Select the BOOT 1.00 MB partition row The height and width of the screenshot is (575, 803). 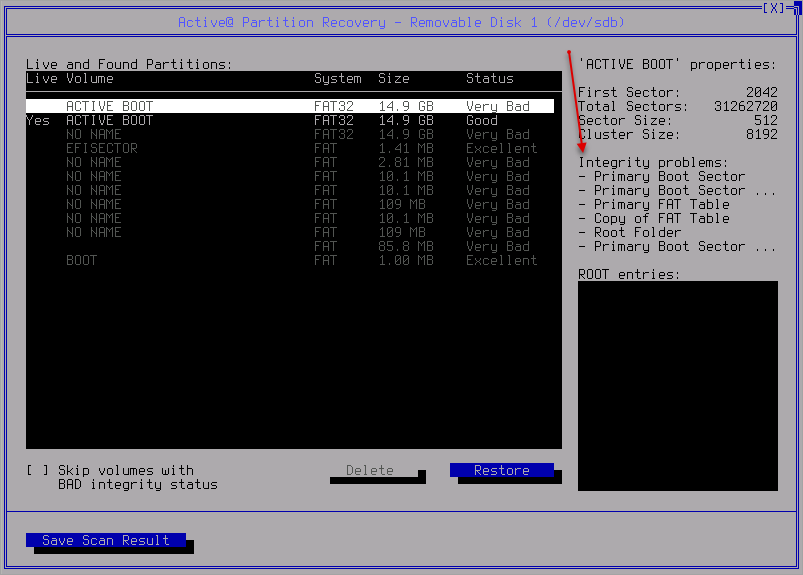(290, 260)
